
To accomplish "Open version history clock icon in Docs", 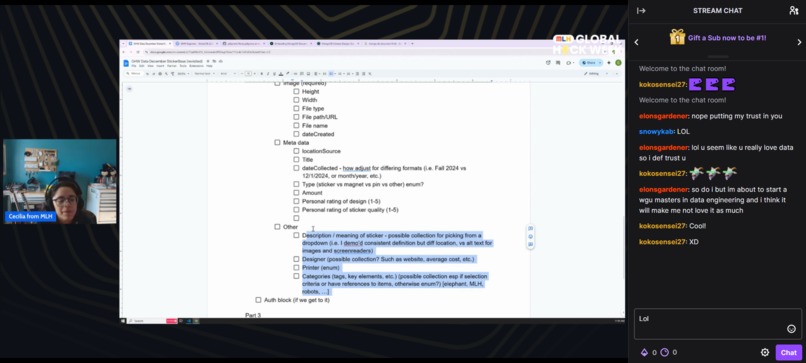I will point(548,63).
